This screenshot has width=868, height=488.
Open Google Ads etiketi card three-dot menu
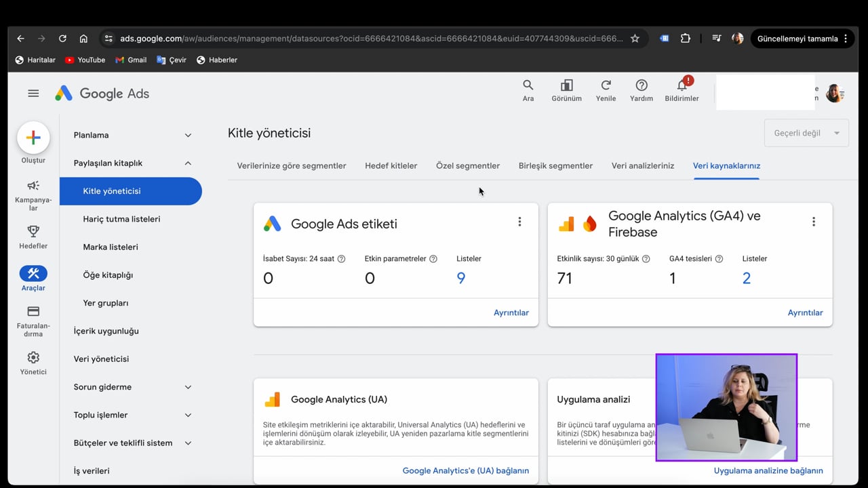519,222
